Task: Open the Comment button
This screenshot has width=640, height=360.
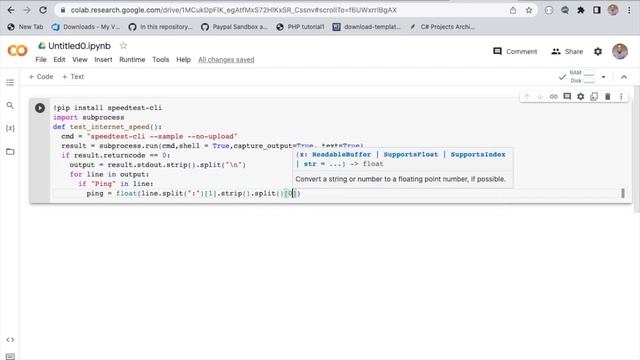Action: [x=515, y=51]
